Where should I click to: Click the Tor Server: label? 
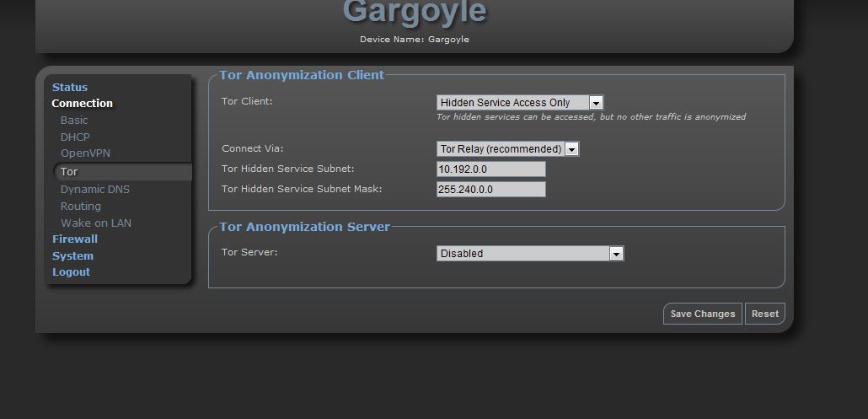249,252
